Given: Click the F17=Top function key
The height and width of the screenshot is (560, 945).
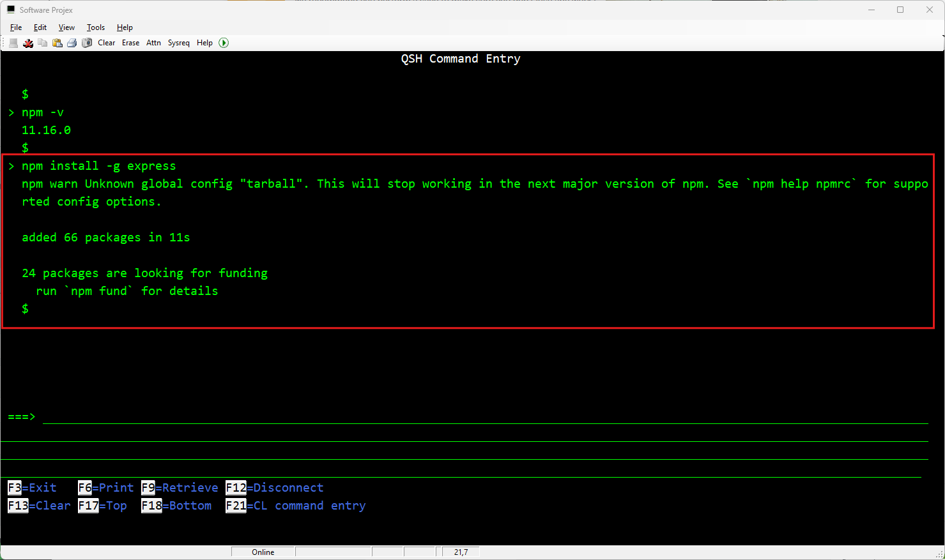Looking at the screenshot, I should 102,506.
